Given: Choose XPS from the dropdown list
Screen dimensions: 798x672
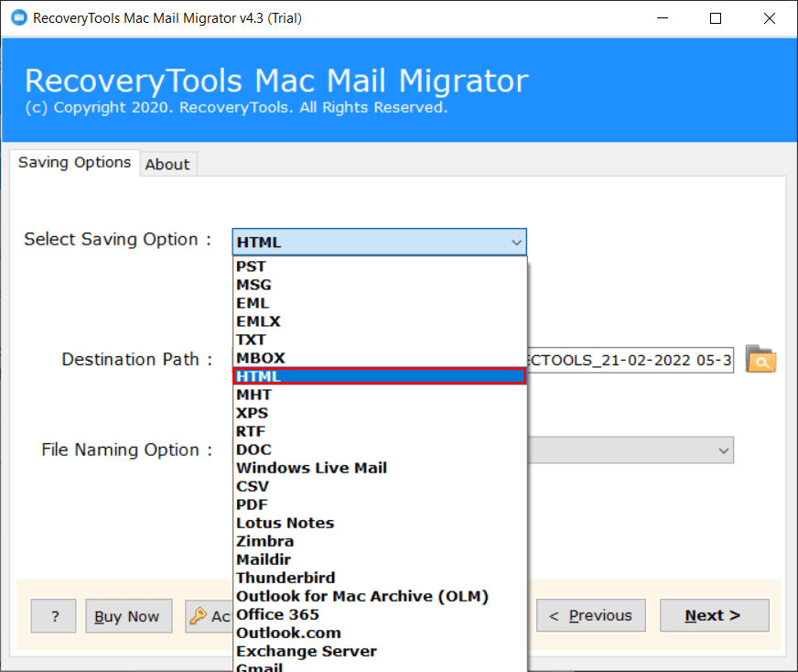Looking at the screenshot, I should click(x=380, y=413).
